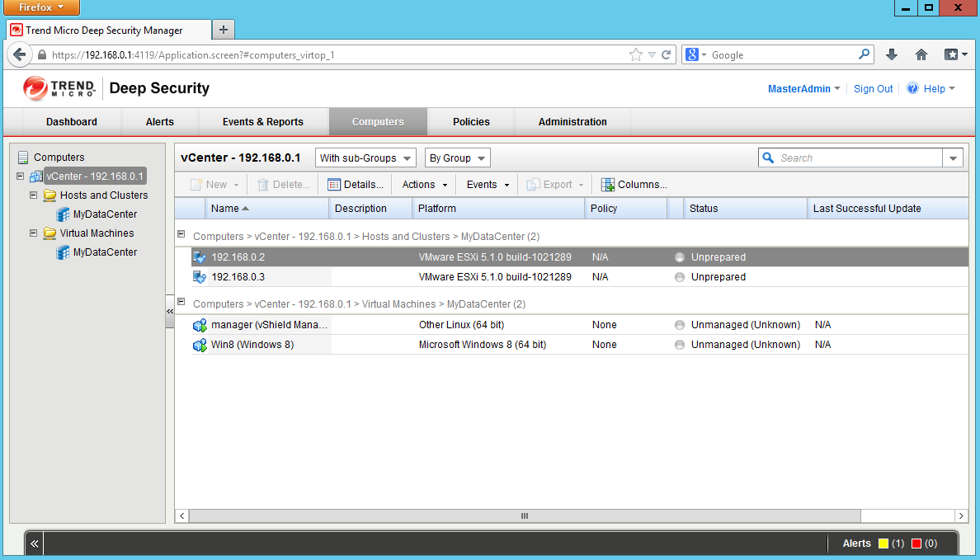Open the Actions dropdown menu
980x560 pixels.
coord(425,185)
